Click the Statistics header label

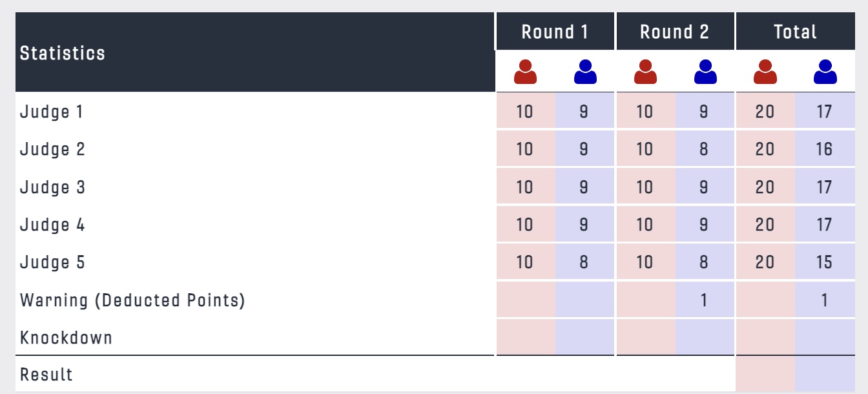coord(63,53)
